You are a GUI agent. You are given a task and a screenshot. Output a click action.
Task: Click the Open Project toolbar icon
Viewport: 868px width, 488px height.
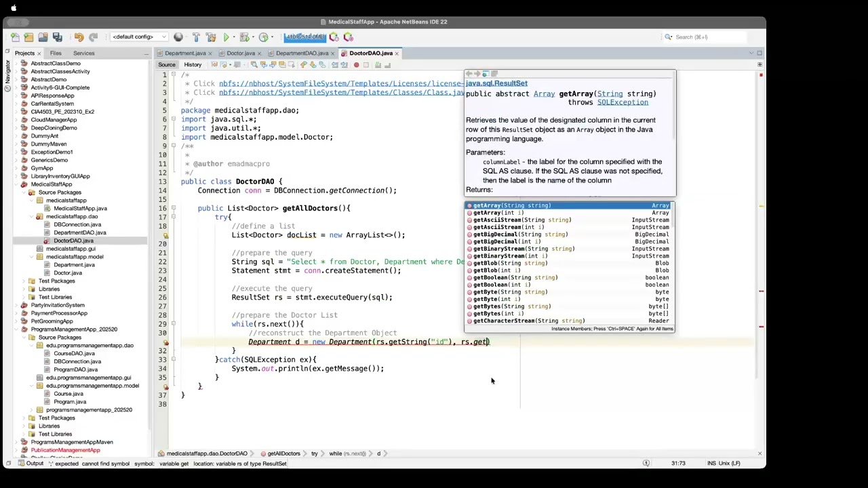(x=43, y=37)
